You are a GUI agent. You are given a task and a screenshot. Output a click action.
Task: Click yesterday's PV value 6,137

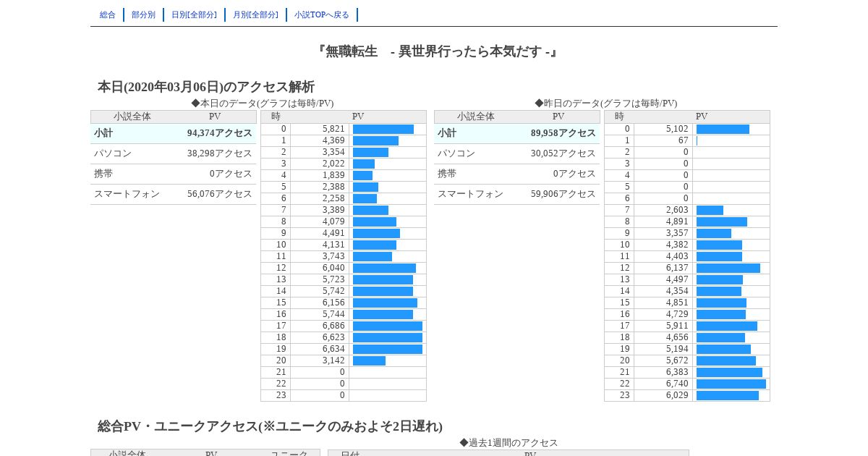click(677, 268)
